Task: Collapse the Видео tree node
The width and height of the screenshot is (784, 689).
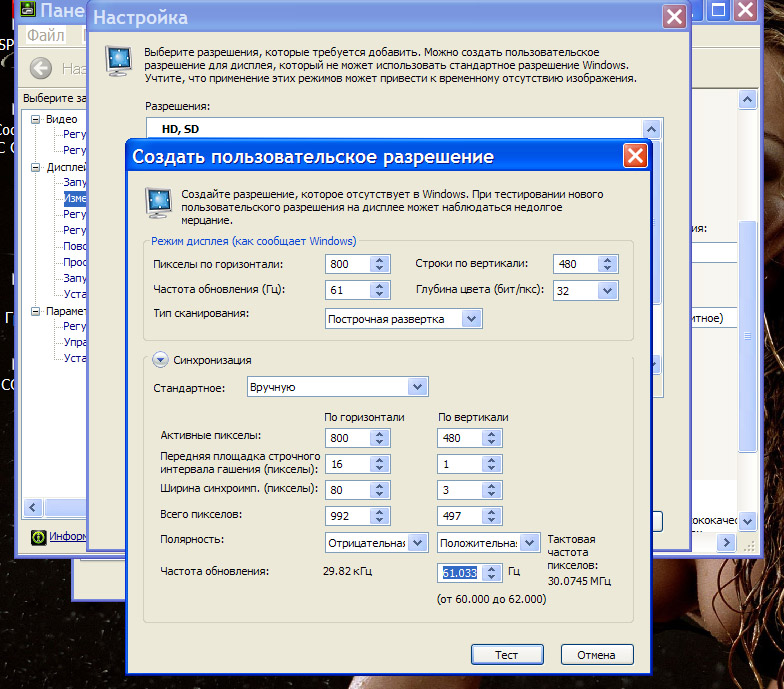Action: pos(37,119)
